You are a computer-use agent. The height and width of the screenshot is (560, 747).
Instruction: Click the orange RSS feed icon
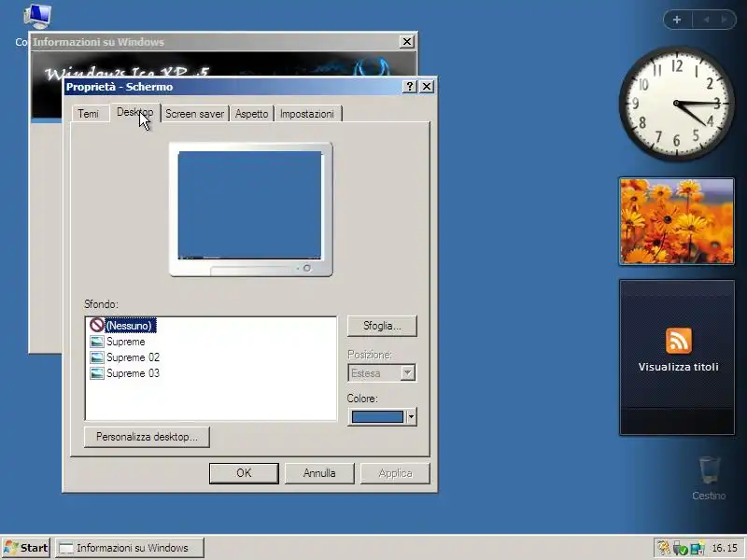(679, 341)
